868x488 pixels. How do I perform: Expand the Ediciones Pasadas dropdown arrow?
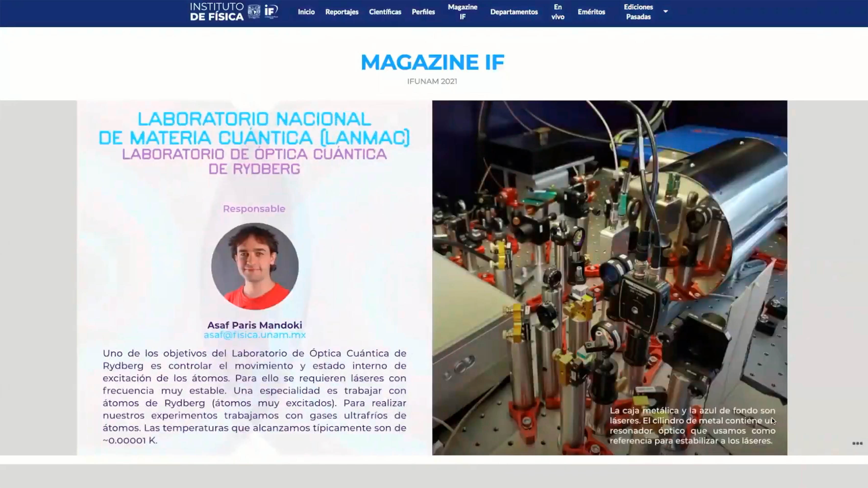pos(665,12)
